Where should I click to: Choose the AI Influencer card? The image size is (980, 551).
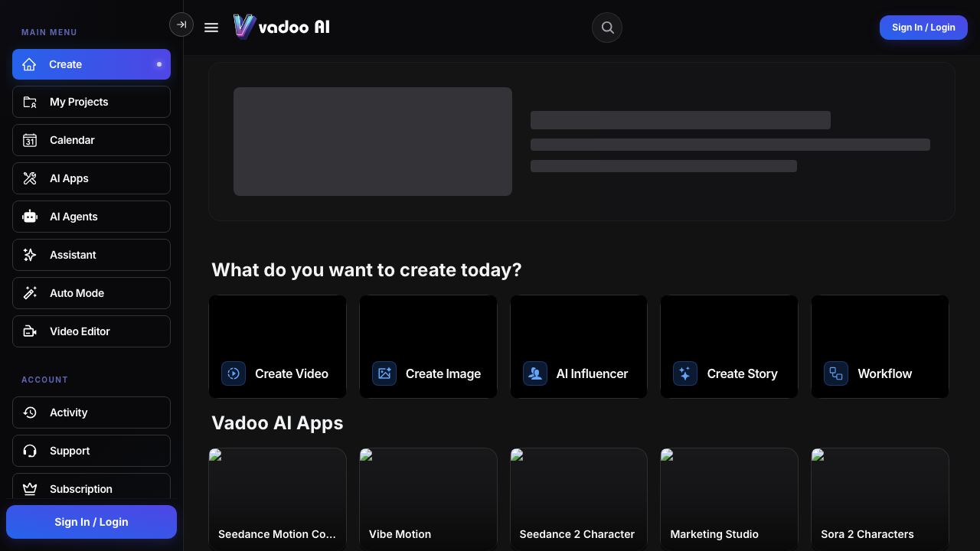(579, 347)
